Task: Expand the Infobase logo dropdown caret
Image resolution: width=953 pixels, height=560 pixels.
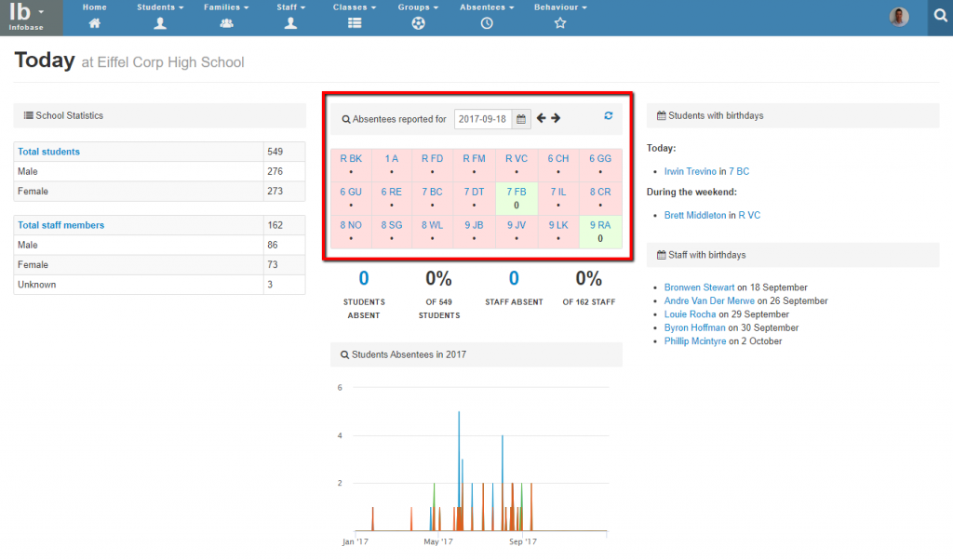Action: coord(41,11)
